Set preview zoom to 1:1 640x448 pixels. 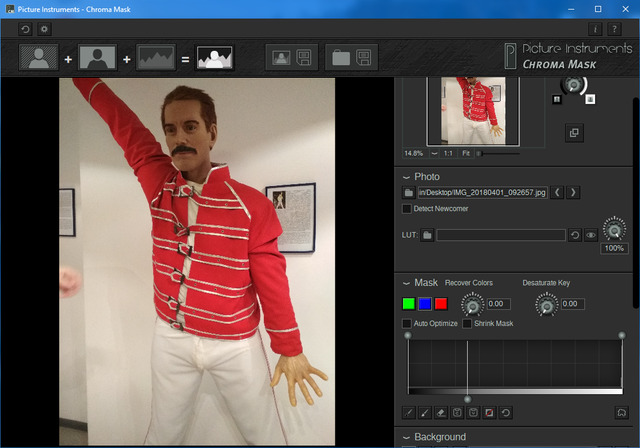449,153
